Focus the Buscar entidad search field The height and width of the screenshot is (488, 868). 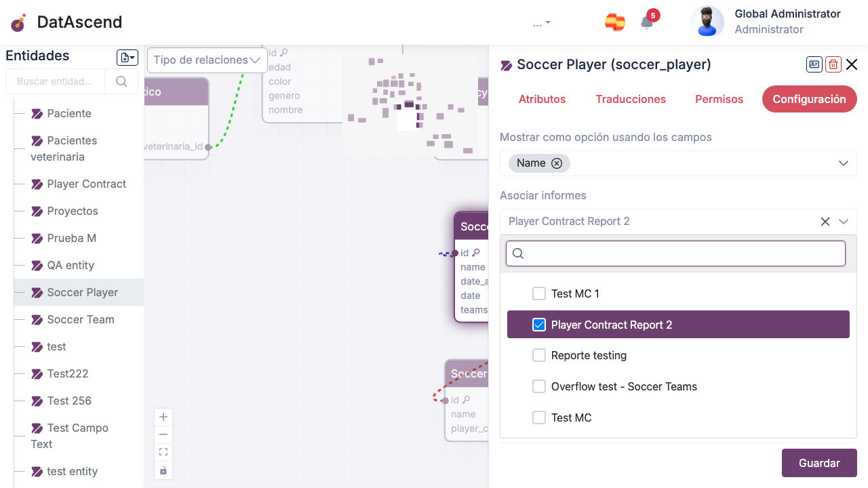pos(56,81)
